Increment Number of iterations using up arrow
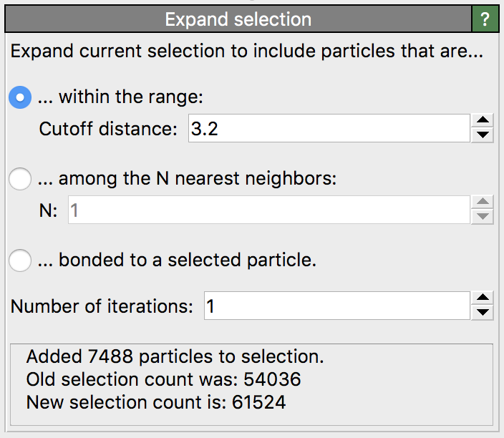Screen dimensions: 504x438 pos(483,299)
